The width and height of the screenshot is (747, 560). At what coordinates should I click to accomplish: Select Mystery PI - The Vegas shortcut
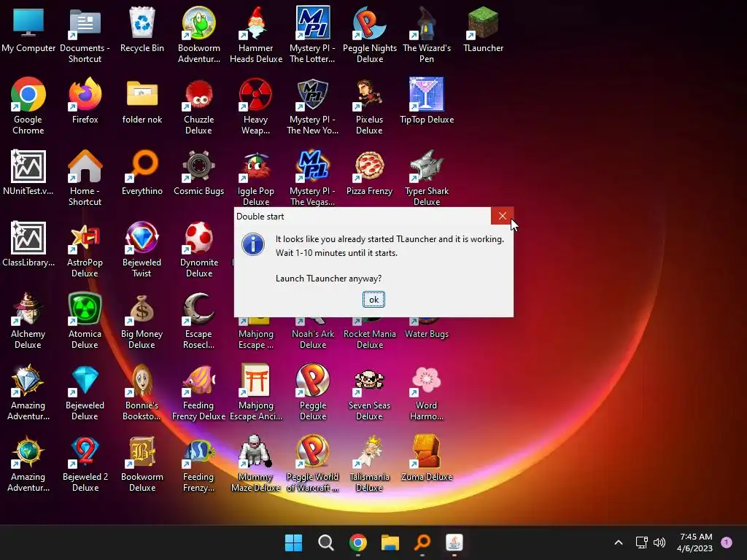tap(312, 178)
